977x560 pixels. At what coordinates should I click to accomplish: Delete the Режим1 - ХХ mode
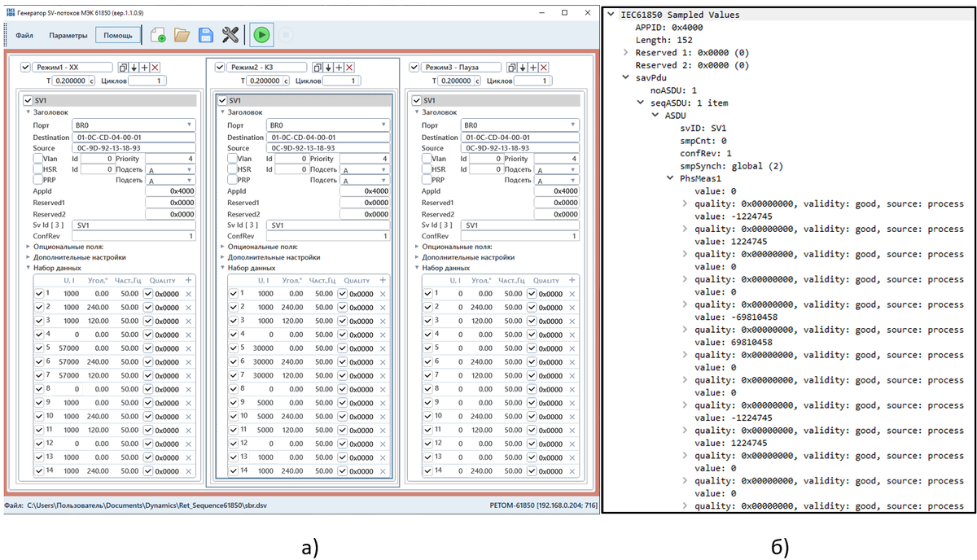155,68
